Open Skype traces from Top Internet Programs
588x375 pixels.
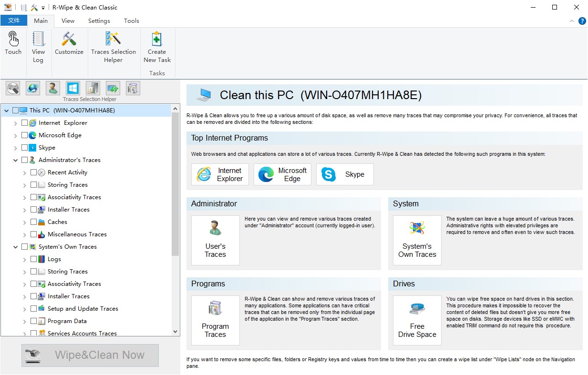(345, 174)
